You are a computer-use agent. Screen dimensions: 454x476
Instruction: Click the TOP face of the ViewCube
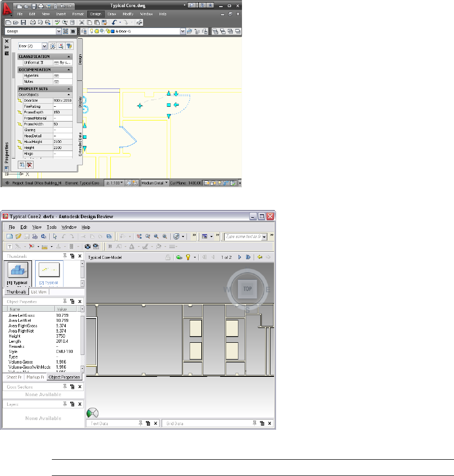(247, 289)
